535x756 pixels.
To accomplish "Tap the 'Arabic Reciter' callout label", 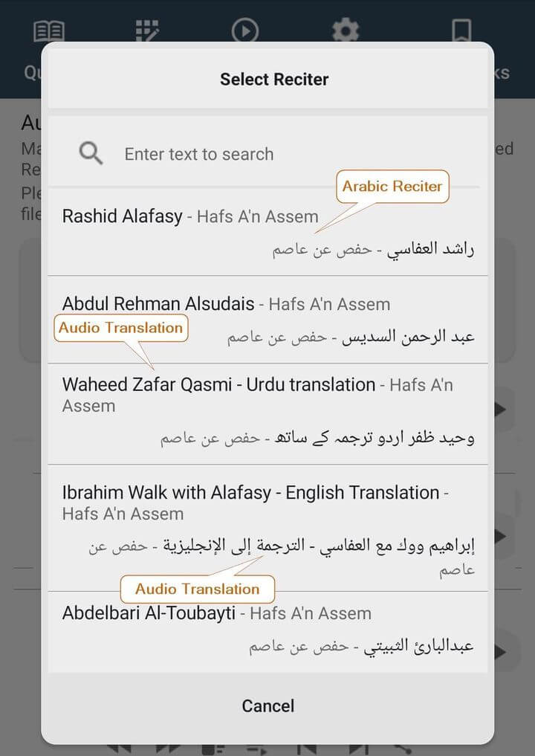I will pos(392,186).
